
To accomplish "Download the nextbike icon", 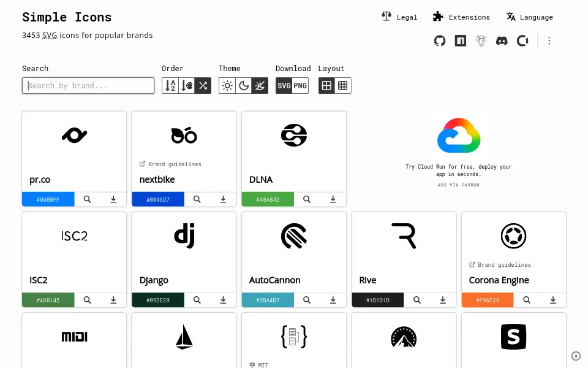I will pos(223,199).
